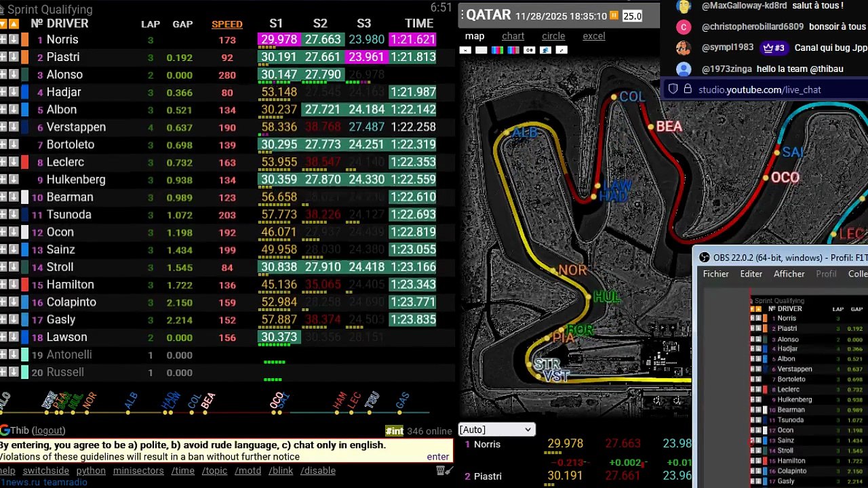Open the Fichier menu in OBS window
868x488 pixels.
716,274
